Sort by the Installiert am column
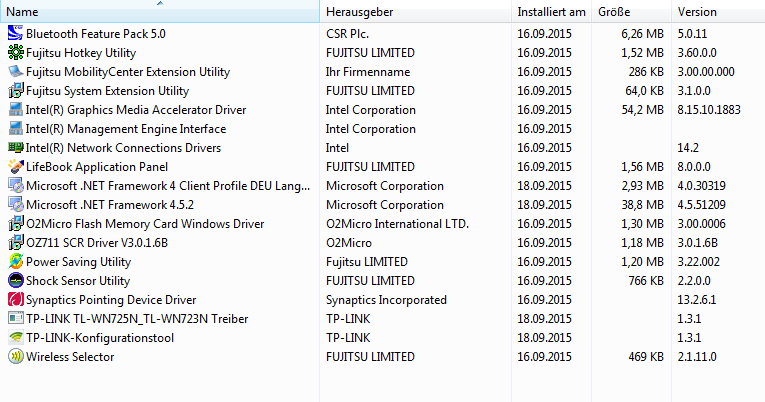The height and width of the screenshot is (402, 765). point(551,11)
